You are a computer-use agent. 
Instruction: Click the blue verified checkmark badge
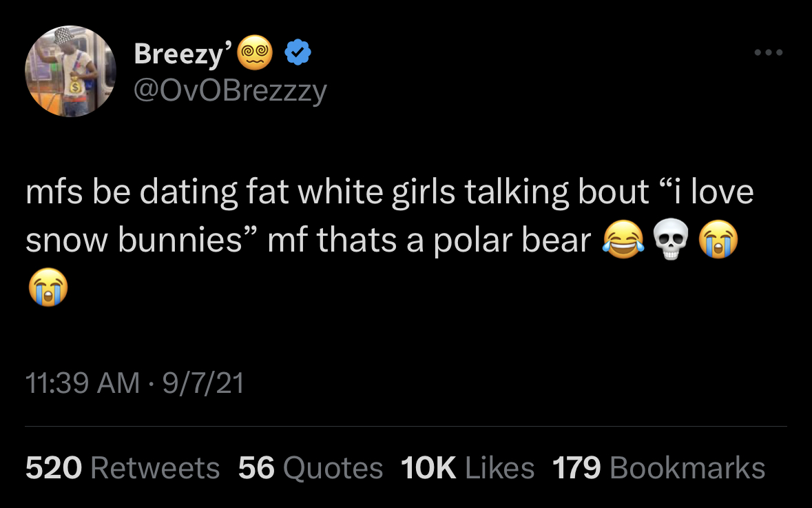tap(298, 52)
